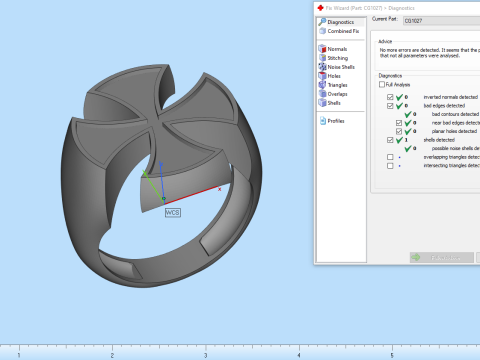
Task: Click the 'possible noise shells' result row
Action: 442,148
